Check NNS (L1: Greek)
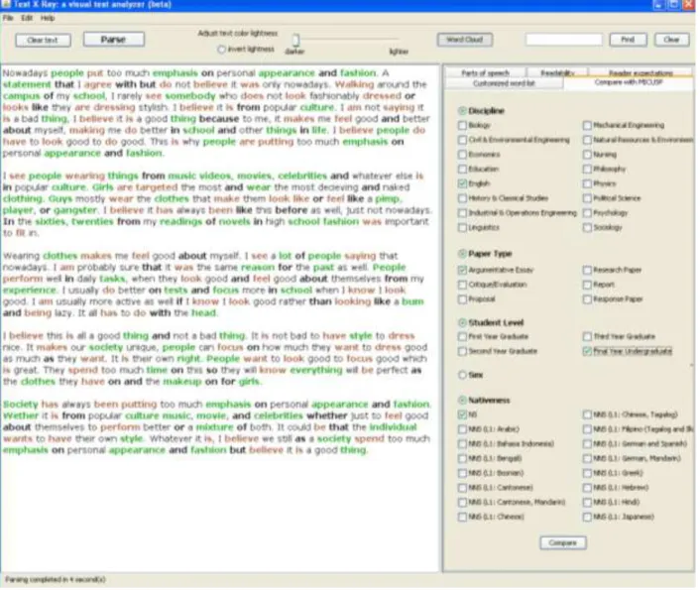Viewport: 700px width, 590px height. pyautogui.click(x=588, y=473)
